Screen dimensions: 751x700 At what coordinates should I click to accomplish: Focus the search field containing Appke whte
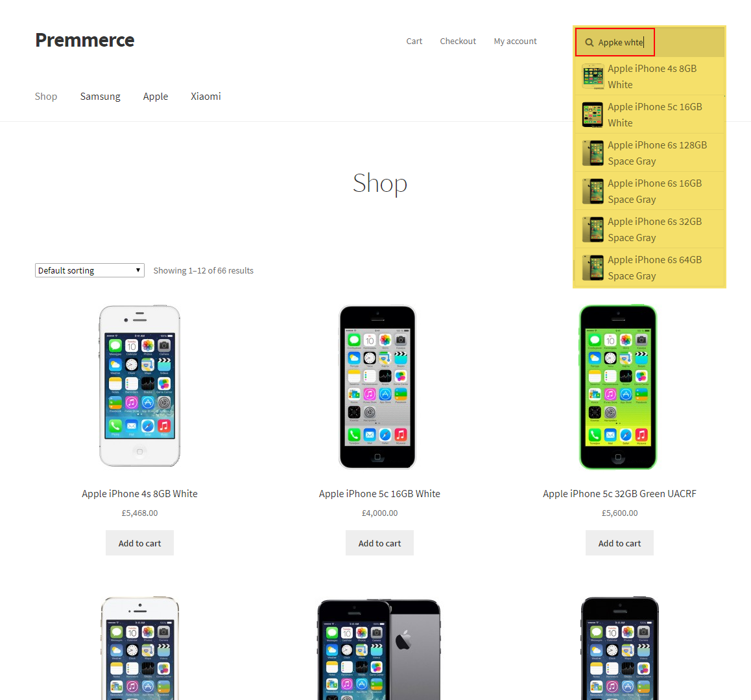(x=615, y=42)
